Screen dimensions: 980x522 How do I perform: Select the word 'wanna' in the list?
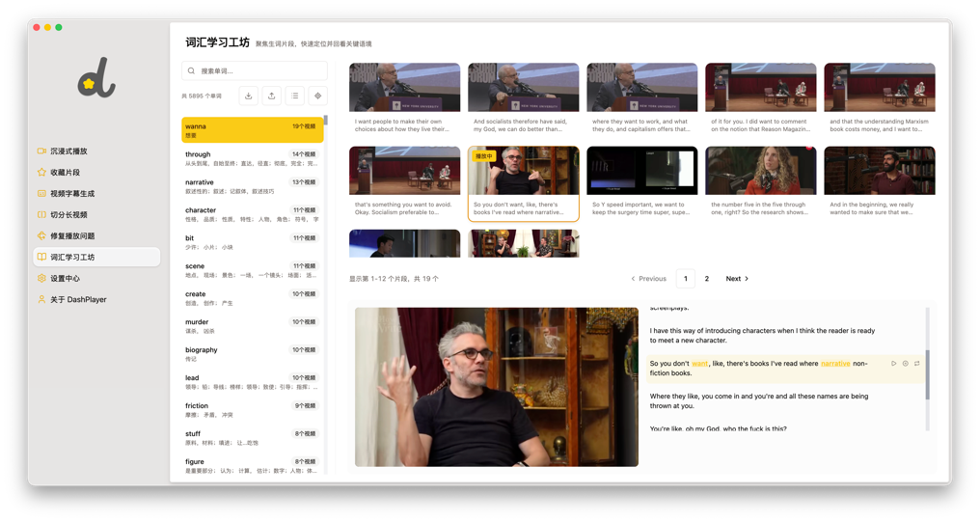[x=253, y=130]
